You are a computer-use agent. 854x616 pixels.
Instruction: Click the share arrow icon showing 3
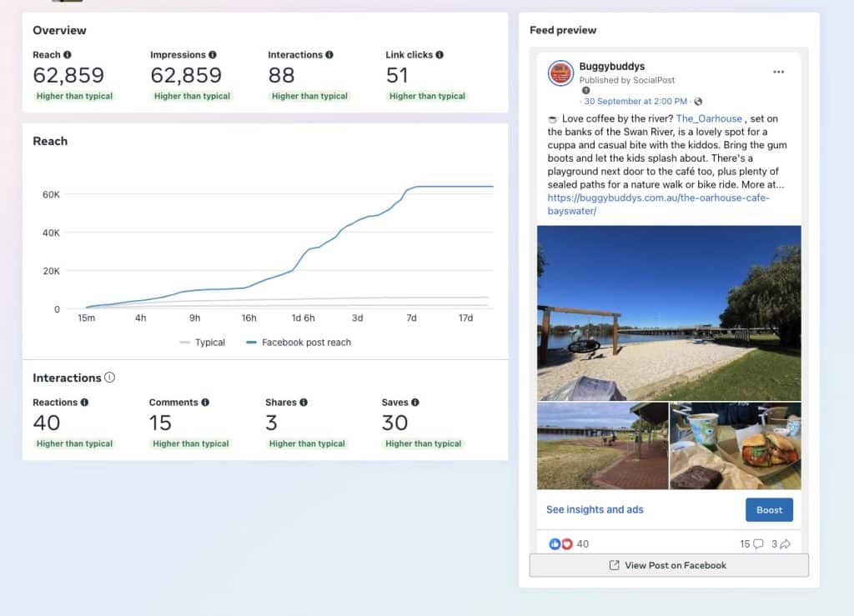[785, 543]
